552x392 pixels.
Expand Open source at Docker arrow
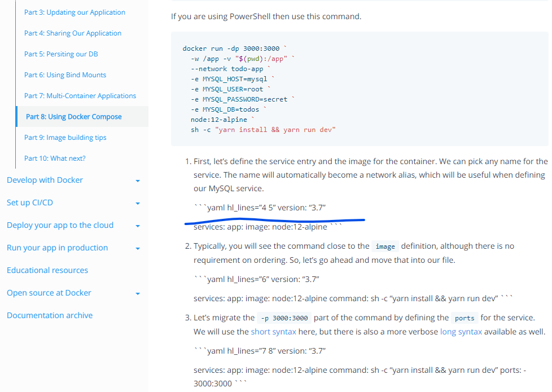pos(138,293)
